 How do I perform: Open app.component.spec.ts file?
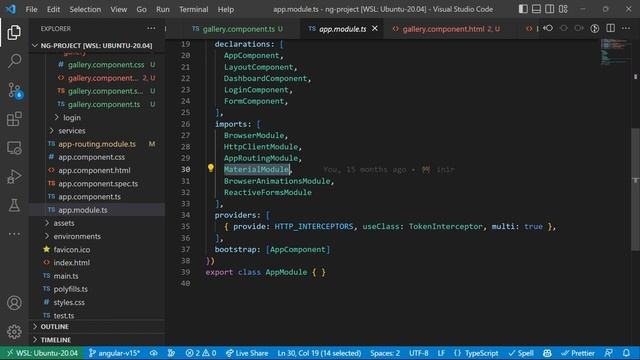(x=97, y=184)
